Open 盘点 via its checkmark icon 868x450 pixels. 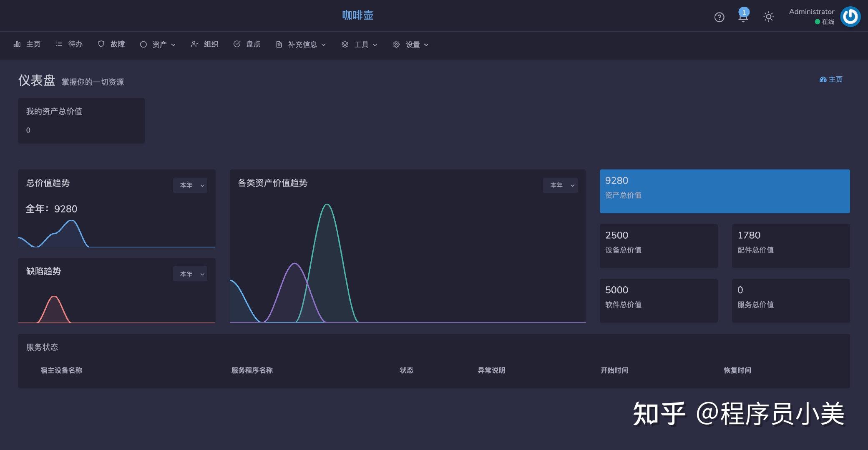pyautogui.click(x=237, y=44)
